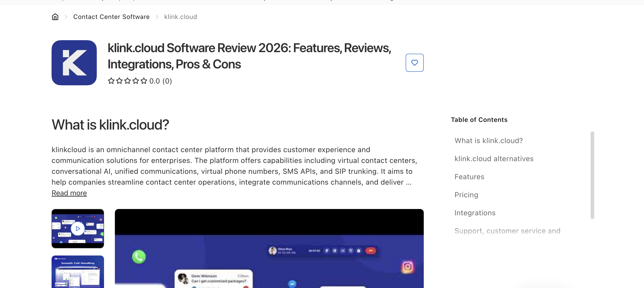The height and width of the screenshot is (288, 644).
Task: Navigate to Features in contents
Action: tap(469, 177)
